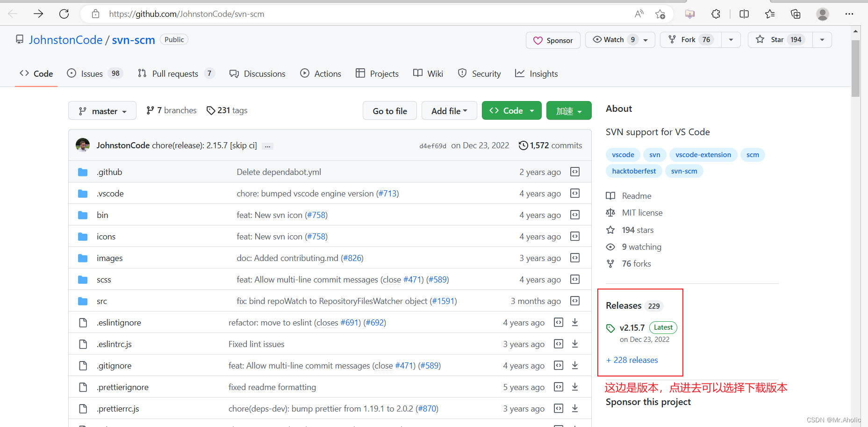Image resolution: width=868 pixels, height=427 pixels.
Task: View site information lock icon
Action: point(95,14)
